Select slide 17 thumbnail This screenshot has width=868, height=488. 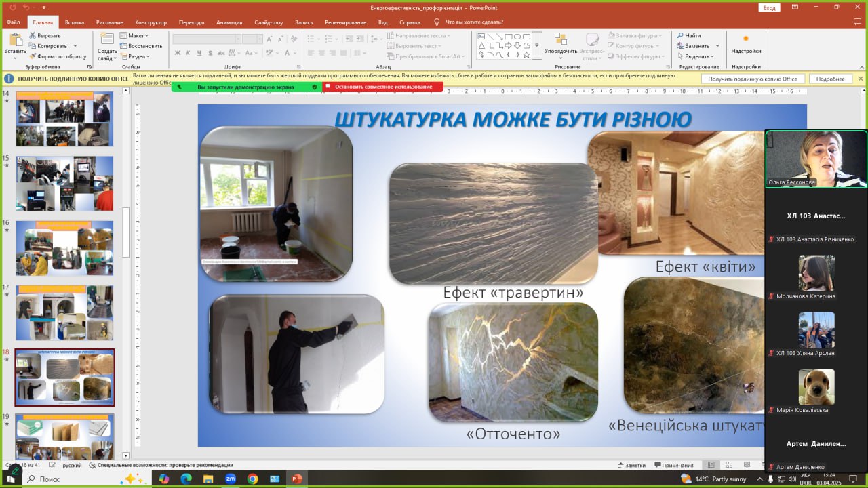(64, 312)
